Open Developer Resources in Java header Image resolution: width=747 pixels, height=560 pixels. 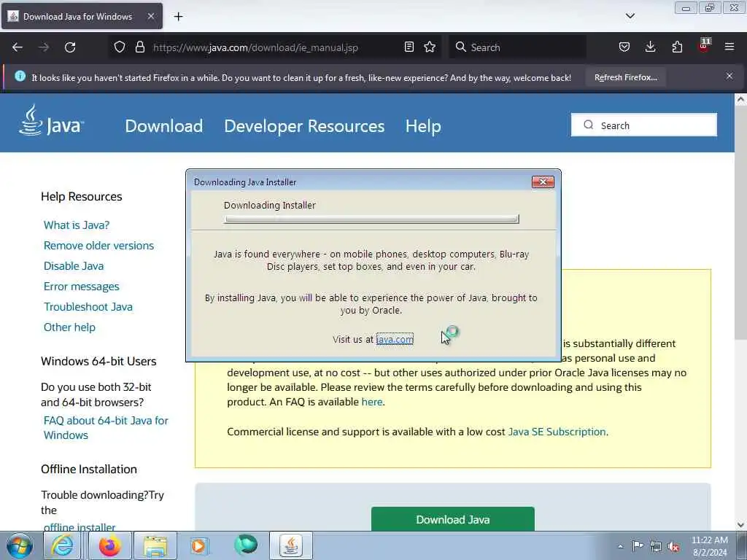304,126
